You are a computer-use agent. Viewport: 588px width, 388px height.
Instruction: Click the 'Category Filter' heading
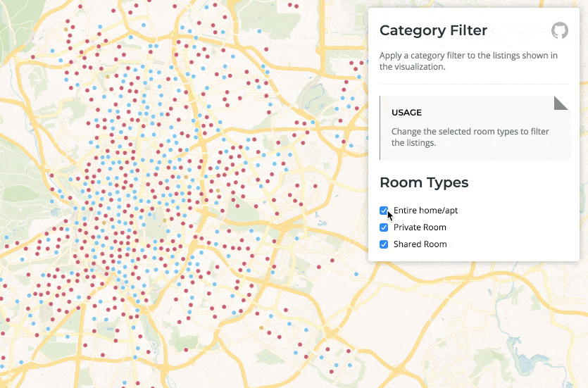coord(433,30)
